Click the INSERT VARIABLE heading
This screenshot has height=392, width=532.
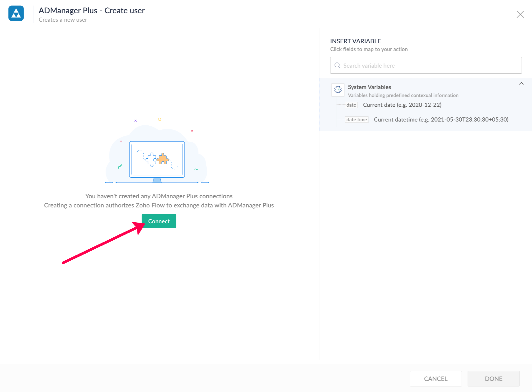coord(355,41)
